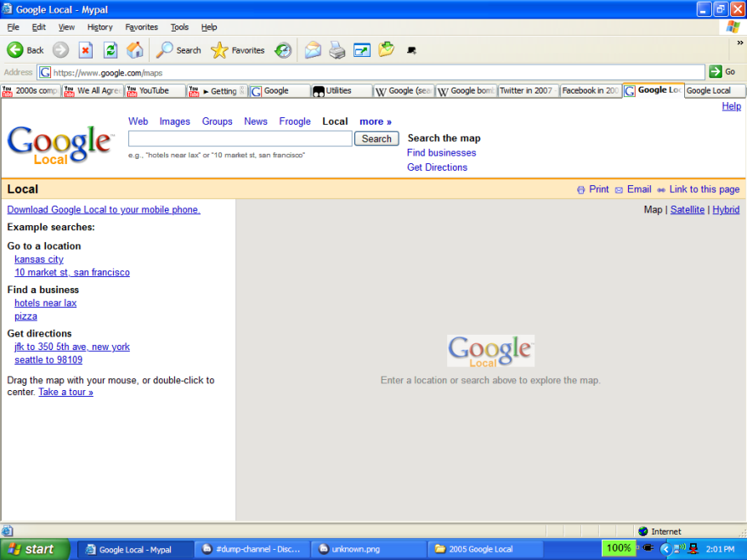Image resolution: width=747 pixels, height=560 pixels.
Task: Click the Search button beside query box
Action: point(376,139)
